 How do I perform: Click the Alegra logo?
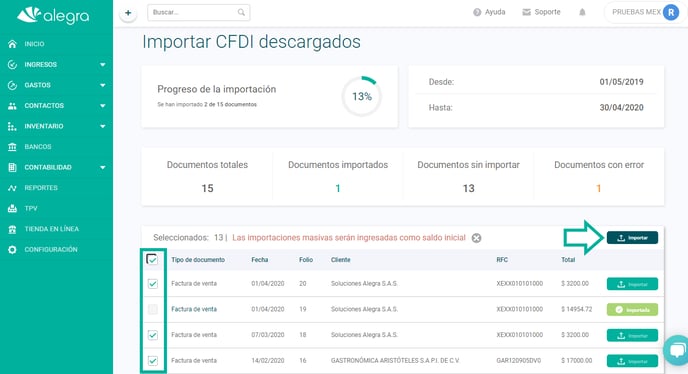[x=53, y=16]
